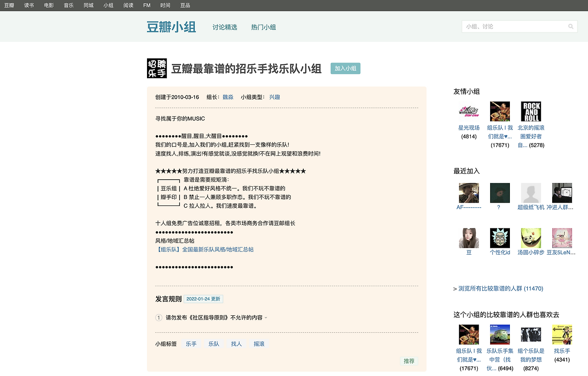Open the 乐队乐手集中营 group thumbnail
The height and width of the screenshot is (376, 588).
tap(500, 335)
